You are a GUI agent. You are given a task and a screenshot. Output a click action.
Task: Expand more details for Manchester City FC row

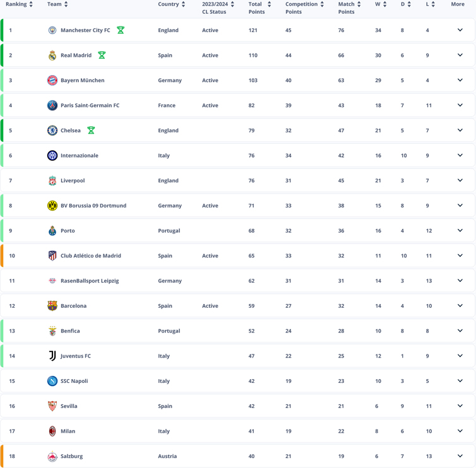point(460,30)
